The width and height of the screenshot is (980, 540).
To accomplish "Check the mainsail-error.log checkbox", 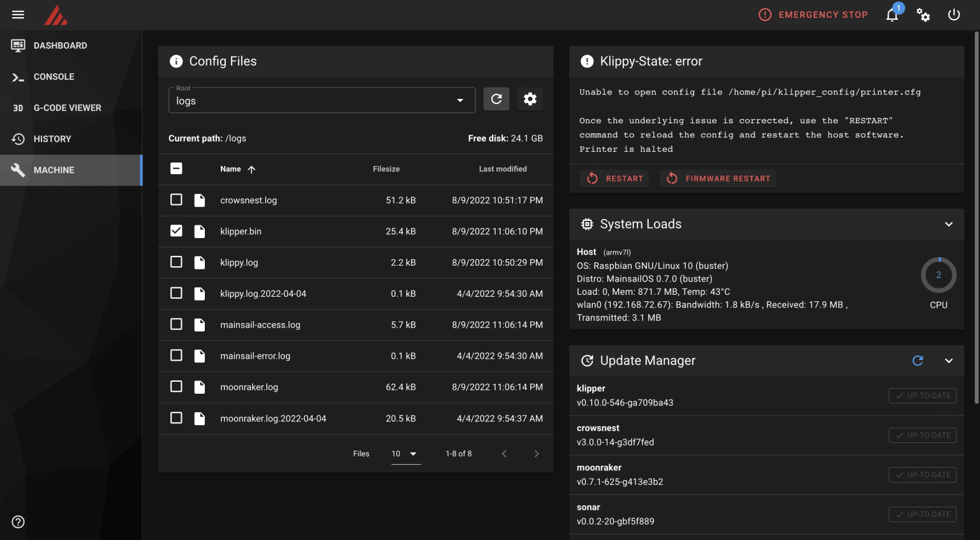I will coord(177,356).
